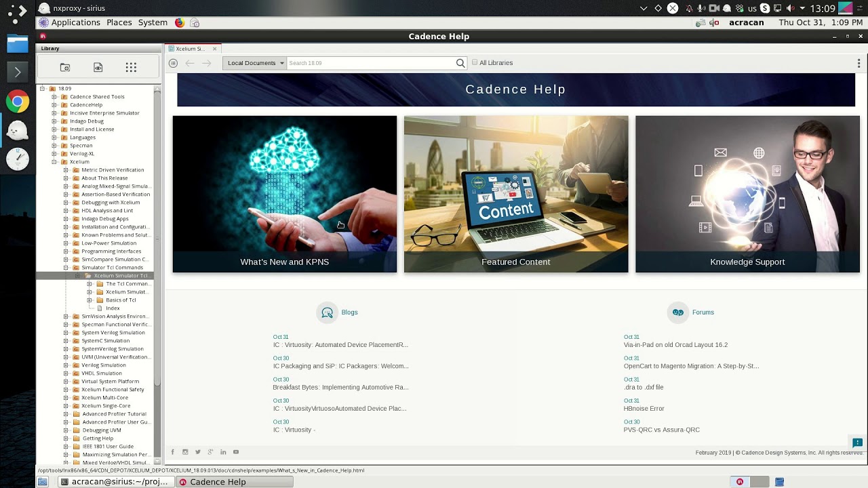The width and height of the screenshot is (868, 488).
Task: Open the Featured Content tile
Action: [516, 195]
